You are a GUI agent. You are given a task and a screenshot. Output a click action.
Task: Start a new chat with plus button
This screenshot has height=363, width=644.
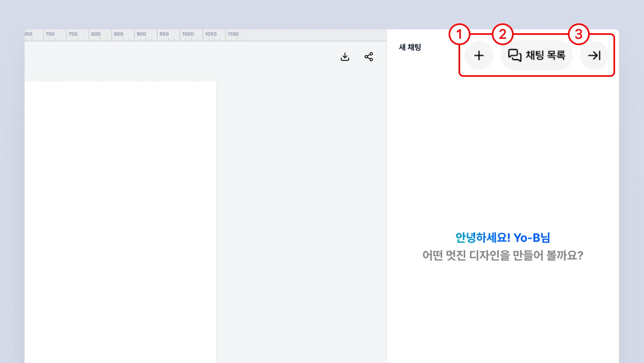click(479, 55)
